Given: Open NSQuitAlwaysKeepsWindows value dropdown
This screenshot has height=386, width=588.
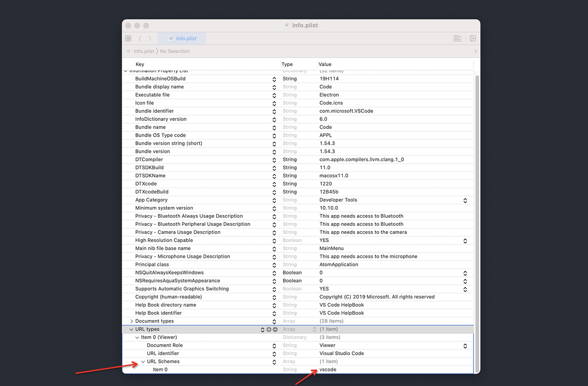Looking at the screenshot, I should tap(465, 273).
